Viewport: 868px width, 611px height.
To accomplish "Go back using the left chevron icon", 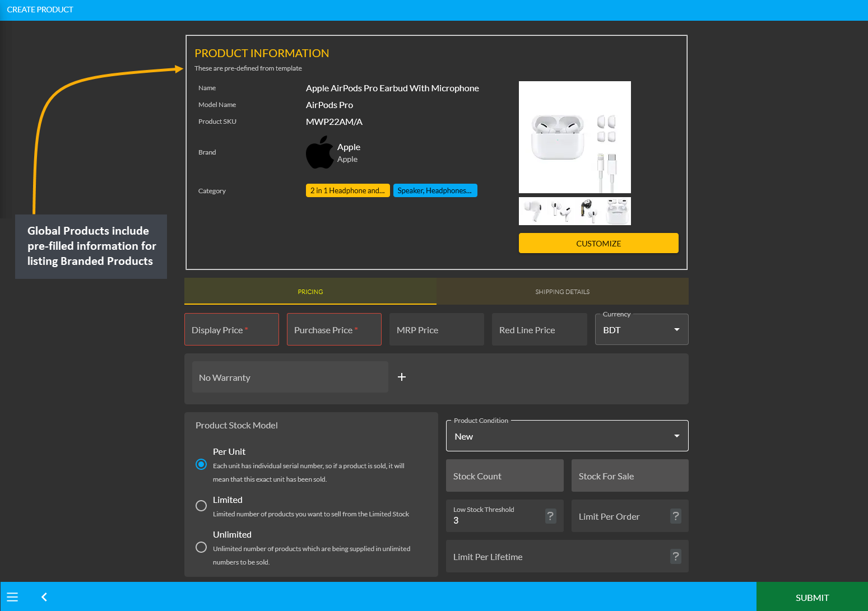I will (x=44, y=597).
